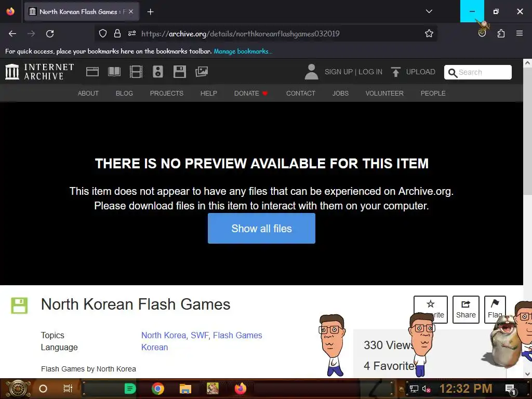Open the ABOUT menu item
532x399 pixels.
click(x=88, y=94)
